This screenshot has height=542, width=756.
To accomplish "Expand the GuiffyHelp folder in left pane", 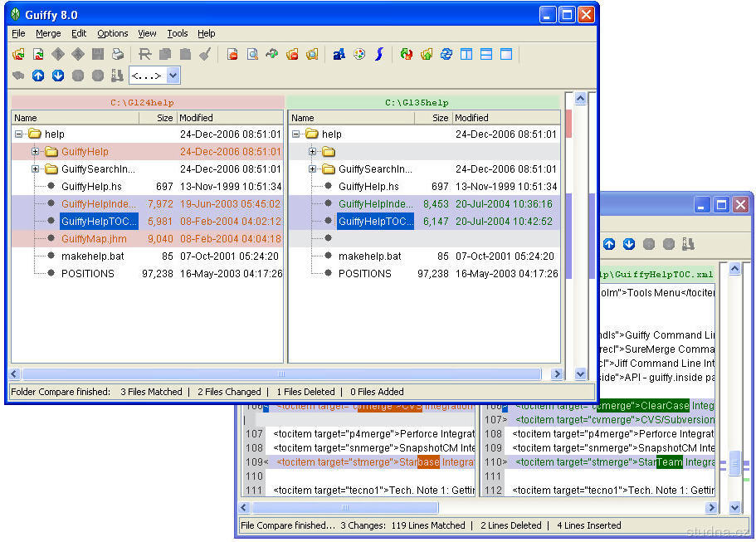I will (x=36, y=152).
